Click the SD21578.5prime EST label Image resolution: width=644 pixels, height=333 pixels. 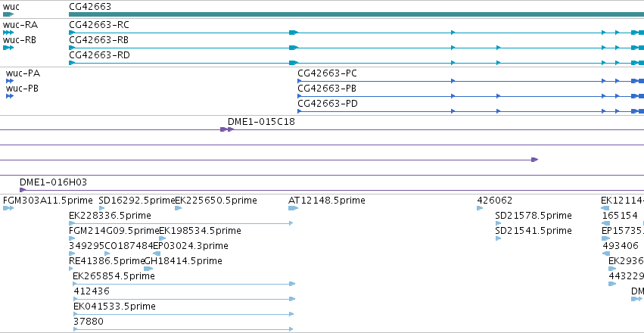534,216
